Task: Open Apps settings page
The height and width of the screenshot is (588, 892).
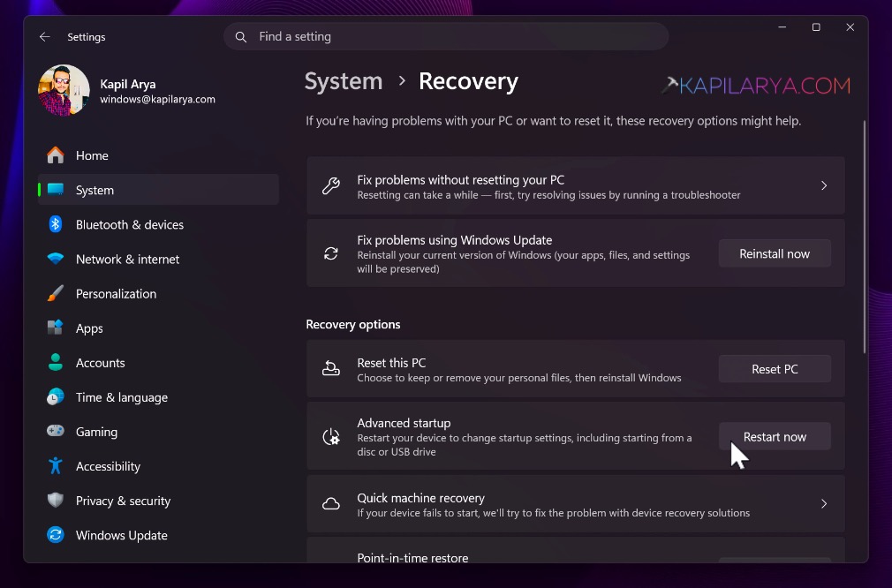Action: pos(158,328)
